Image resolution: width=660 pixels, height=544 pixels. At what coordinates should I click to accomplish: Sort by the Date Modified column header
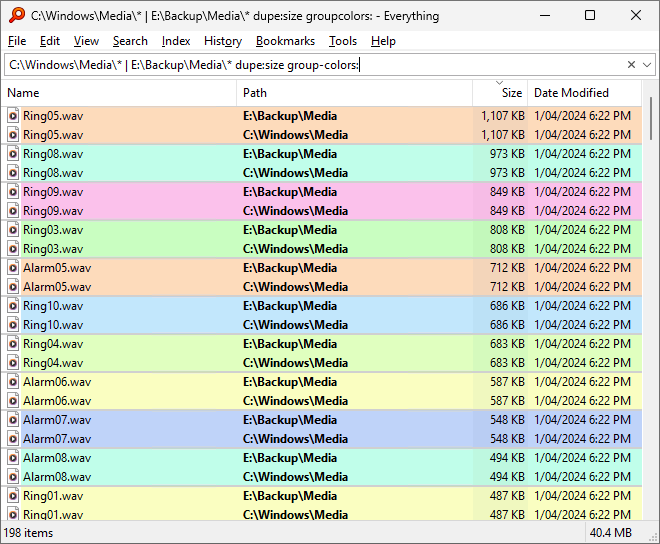tap(585, 93)
